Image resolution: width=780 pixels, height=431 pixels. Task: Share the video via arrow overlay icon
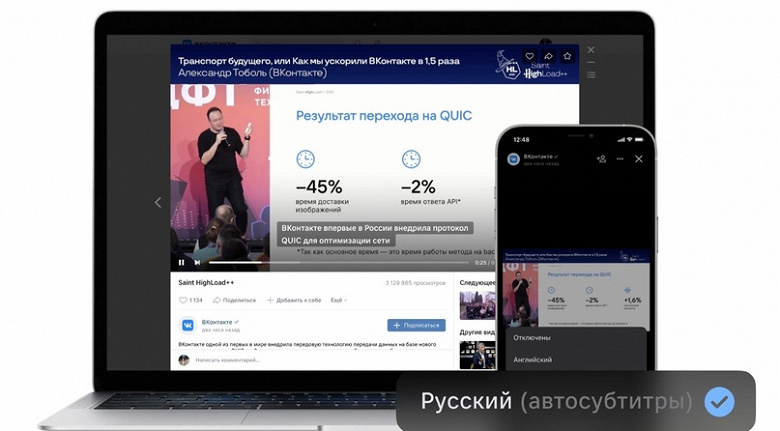click(548, 56)
